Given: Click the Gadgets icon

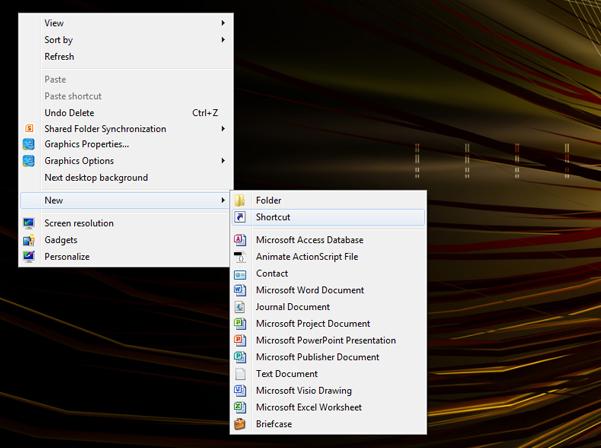Looking at the screenshot, I should (28, 240).
